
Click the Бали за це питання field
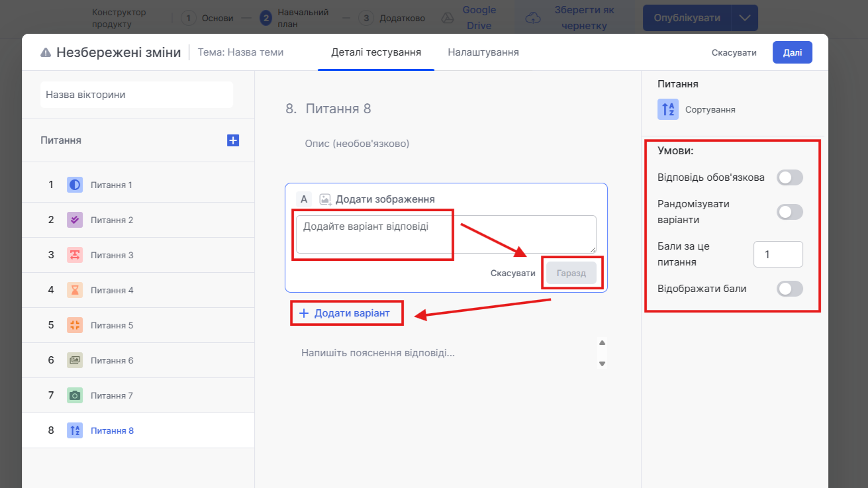point(778,254)
